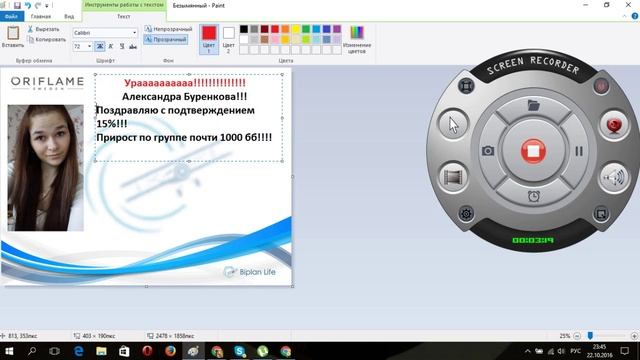The image size is (640, 360).
Task: Open the Windows Store taskbar icon
Action: pyautogui.click(x=124, y=351)
